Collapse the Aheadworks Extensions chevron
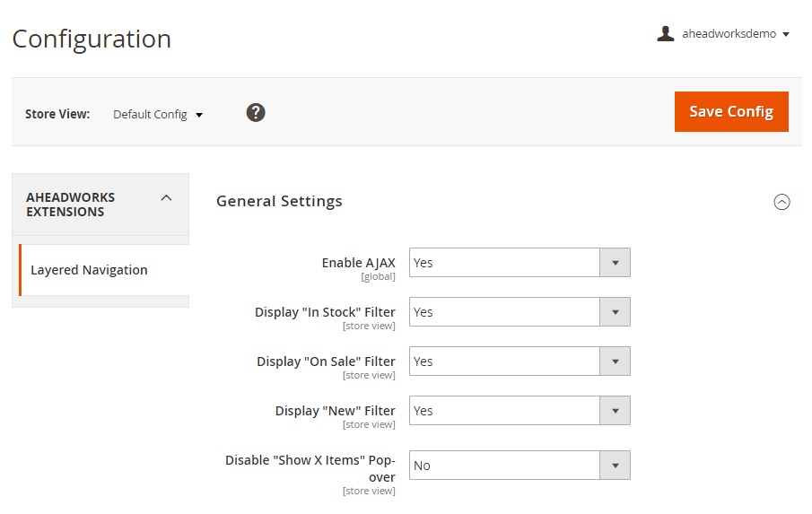 [x=166, y=198]
